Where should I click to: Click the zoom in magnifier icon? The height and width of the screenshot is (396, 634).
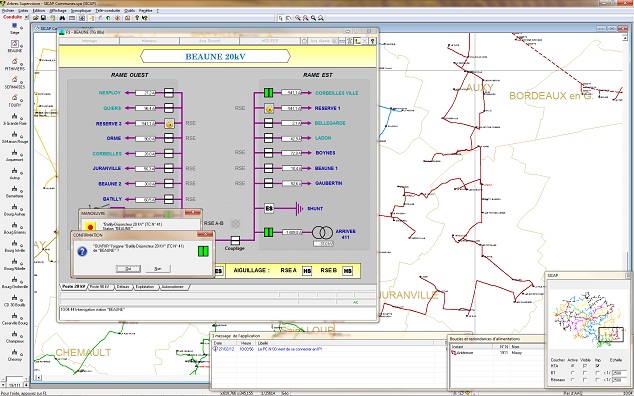(x=298, y=18)
